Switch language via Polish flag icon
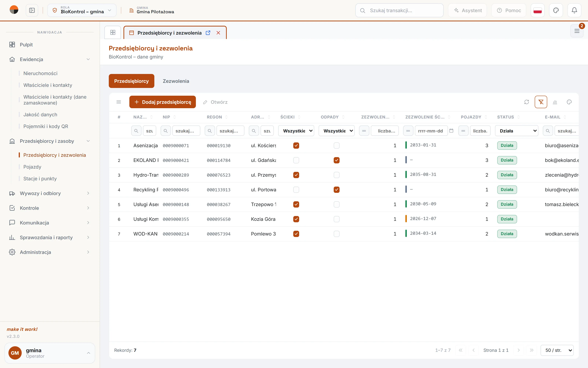This screenshot has width=588, height=368. pos(537,10)
